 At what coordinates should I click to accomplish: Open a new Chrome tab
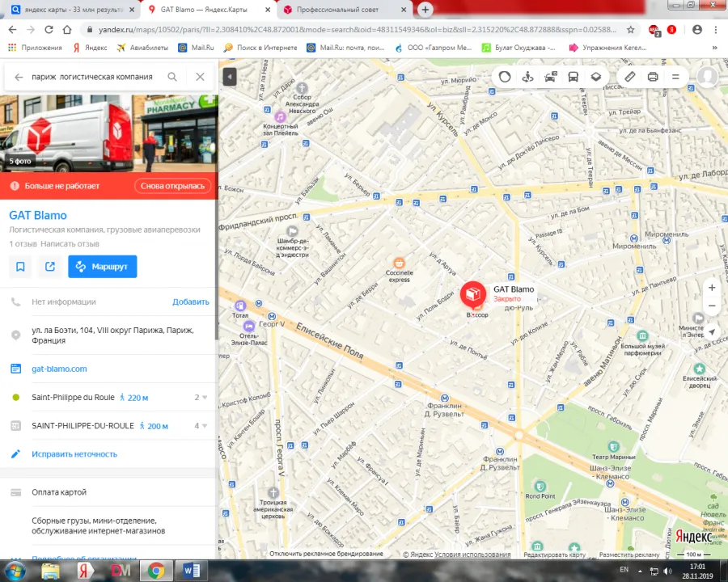pos(425,9)
